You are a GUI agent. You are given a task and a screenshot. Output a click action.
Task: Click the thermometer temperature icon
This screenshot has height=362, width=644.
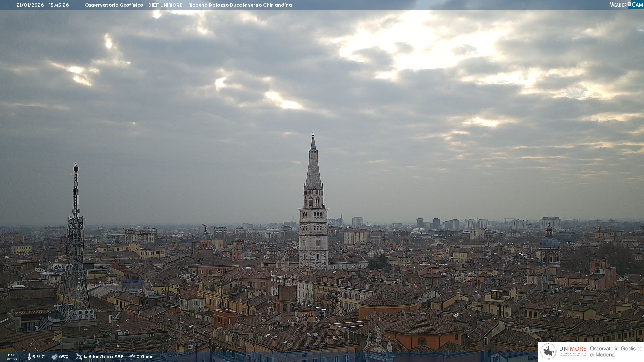point(29,357)
